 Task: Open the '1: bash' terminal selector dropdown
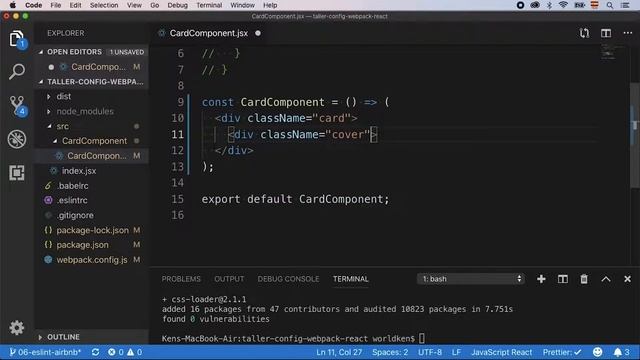click(x=471, y=279)
